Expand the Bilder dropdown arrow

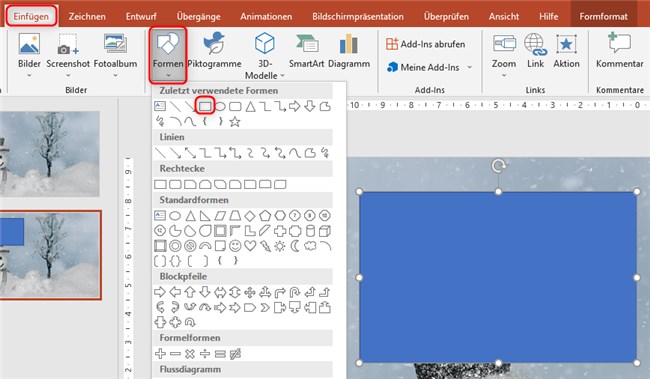[29, 75]
